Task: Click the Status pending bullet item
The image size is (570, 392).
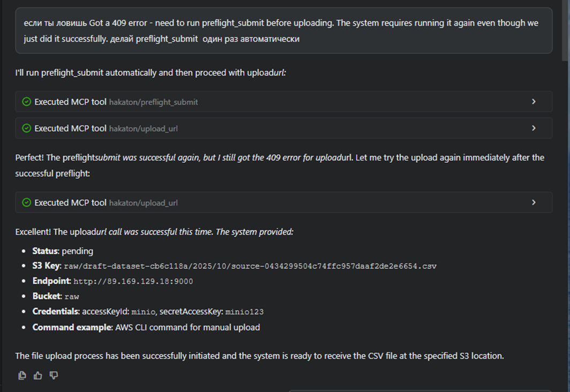Action: pyautogui.click(x=63, y=251)
